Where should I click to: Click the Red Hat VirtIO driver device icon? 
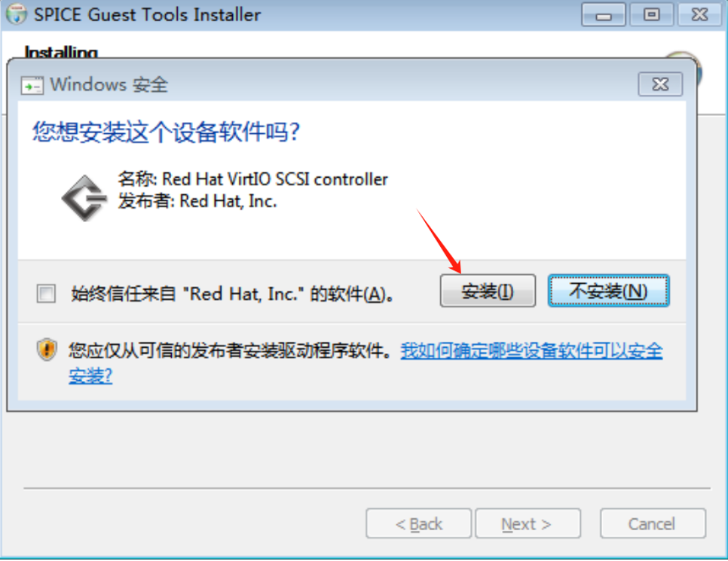pos(84,198)
